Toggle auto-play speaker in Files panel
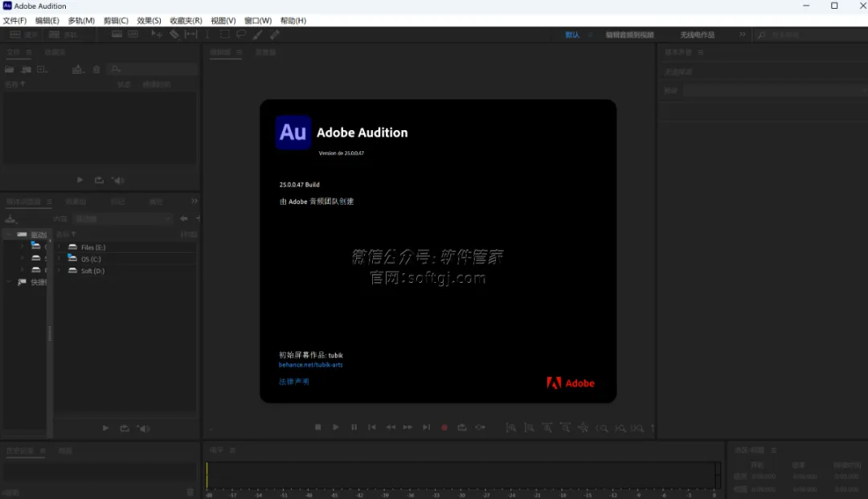Screen dimensions: 868x499 (x=118, y=180)
